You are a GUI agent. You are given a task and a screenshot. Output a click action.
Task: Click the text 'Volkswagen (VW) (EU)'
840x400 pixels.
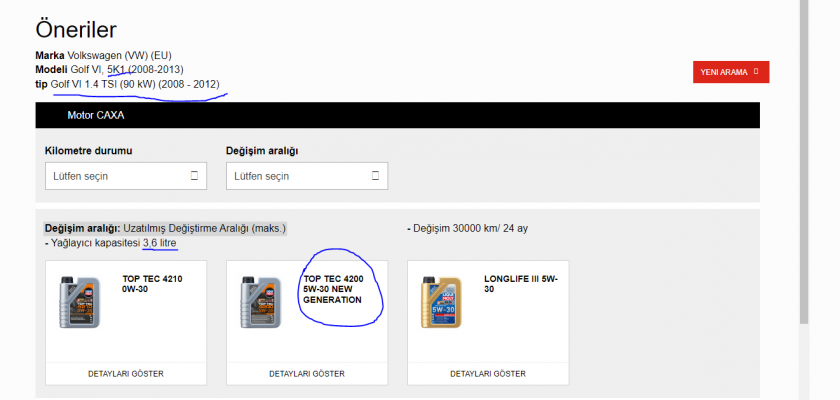[119, 55]
